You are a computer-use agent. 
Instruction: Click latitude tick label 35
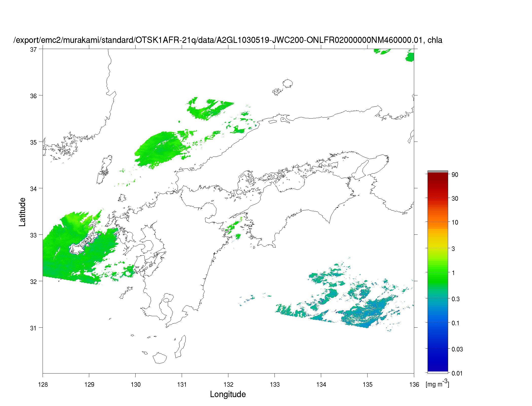click(x=33, y=142)
